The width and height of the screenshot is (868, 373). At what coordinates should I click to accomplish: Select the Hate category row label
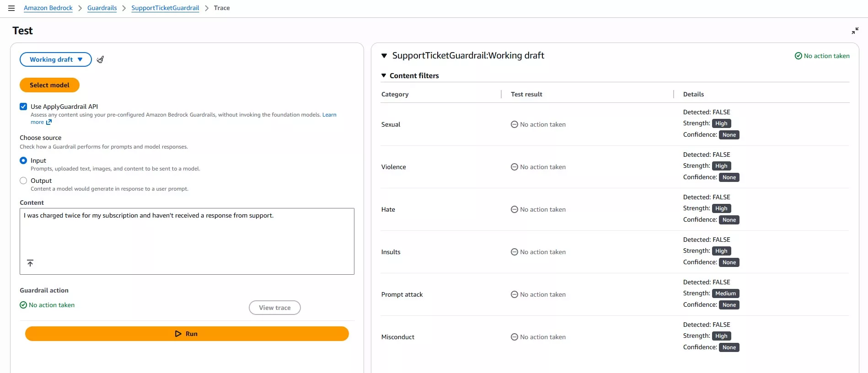388,209
